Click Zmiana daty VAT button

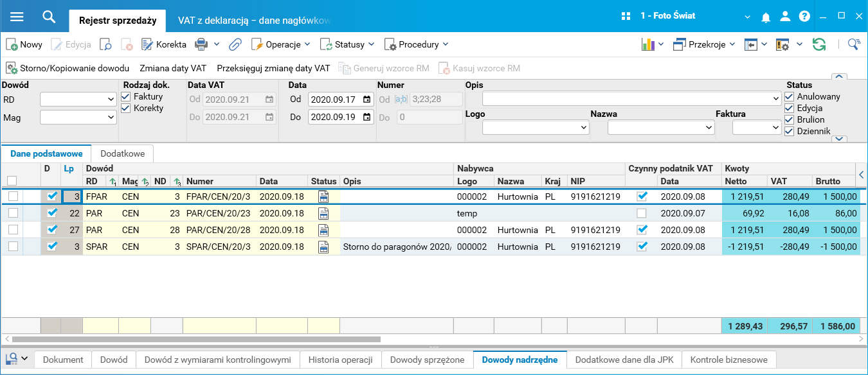173,68
